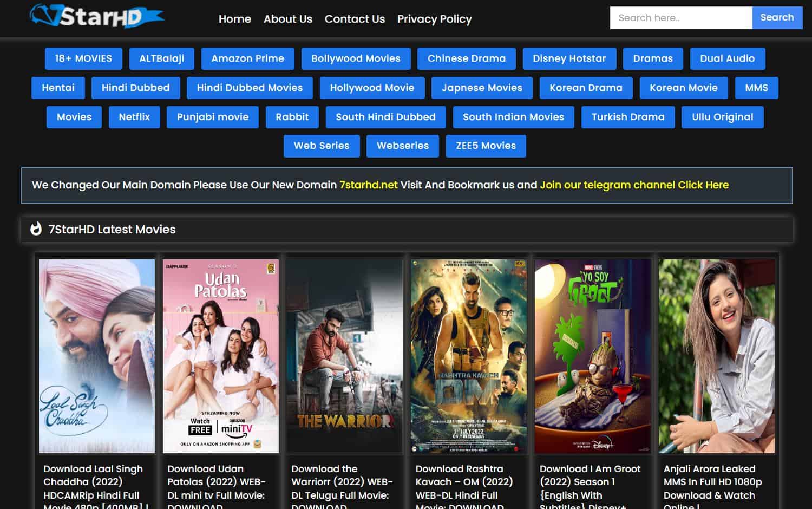Open the Chinese Drama category

click(x=467, y=58)
